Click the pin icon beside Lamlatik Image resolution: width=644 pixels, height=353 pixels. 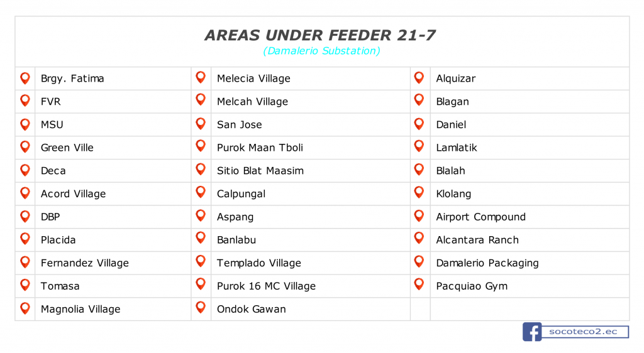click(x=419, y=146)
